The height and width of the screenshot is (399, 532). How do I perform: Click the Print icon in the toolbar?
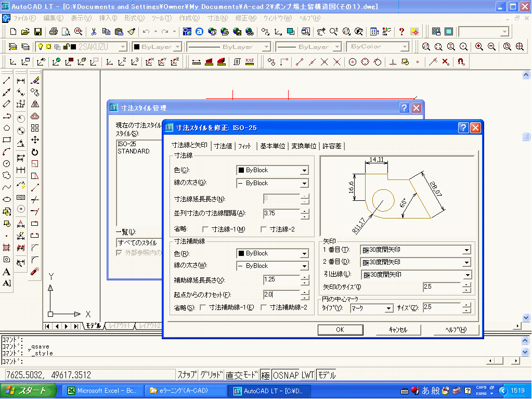pyautogui.click(x=53, y=32)
